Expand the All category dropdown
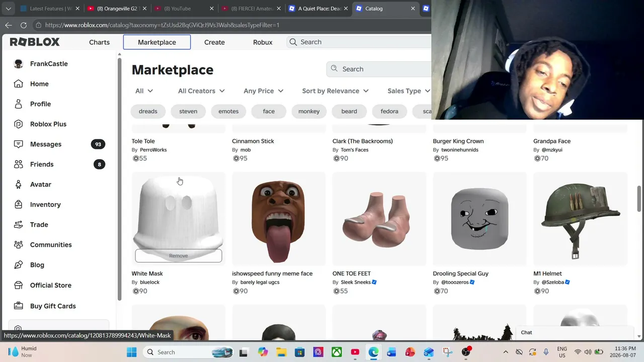This screenshot has width=644, height=362. pos(144,91)
